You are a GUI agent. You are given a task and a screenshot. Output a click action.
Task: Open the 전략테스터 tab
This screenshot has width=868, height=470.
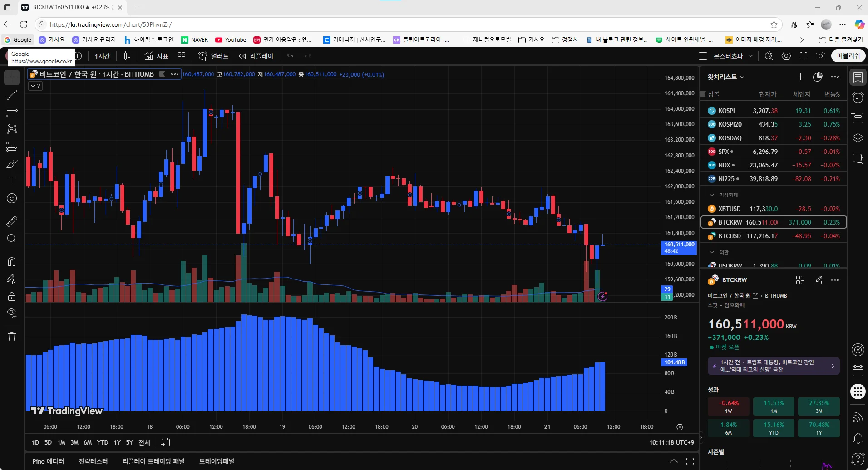pos(93,461)
